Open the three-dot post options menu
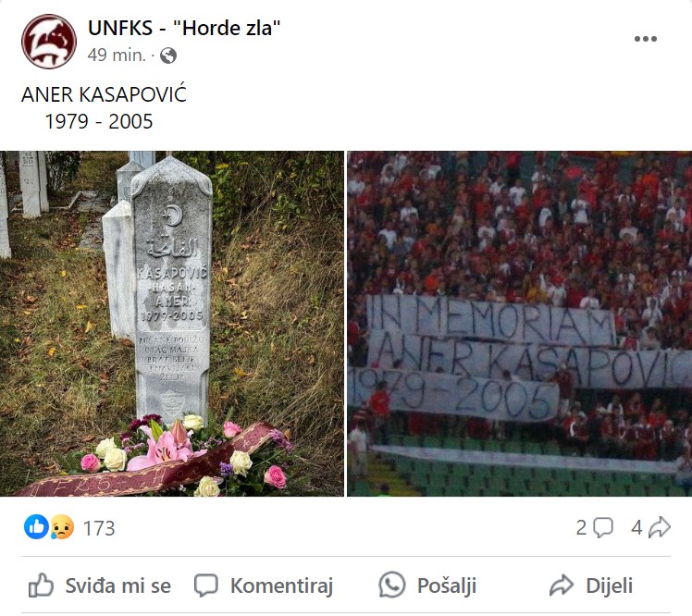The height and width of the screenshot is (616, 692). [646, 39]
